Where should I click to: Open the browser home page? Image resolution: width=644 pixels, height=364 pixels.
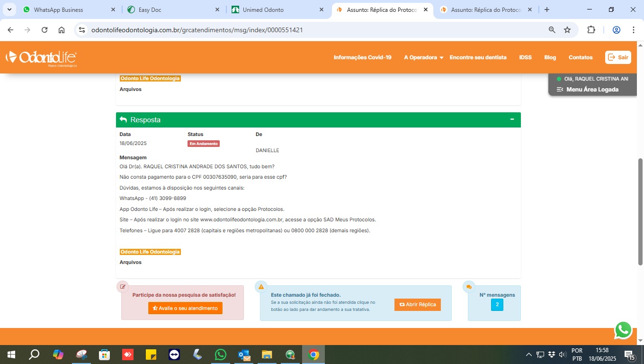62,30
